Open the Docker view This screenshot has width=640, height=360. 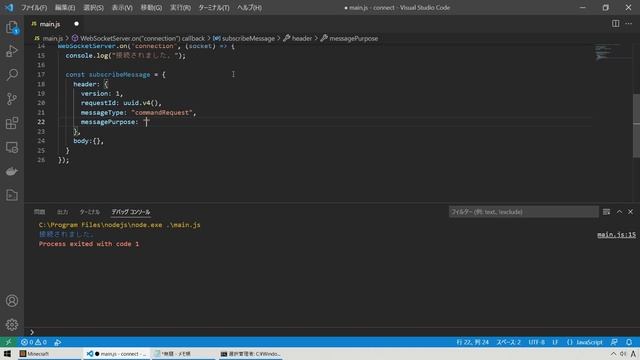(x=12, y=171)
